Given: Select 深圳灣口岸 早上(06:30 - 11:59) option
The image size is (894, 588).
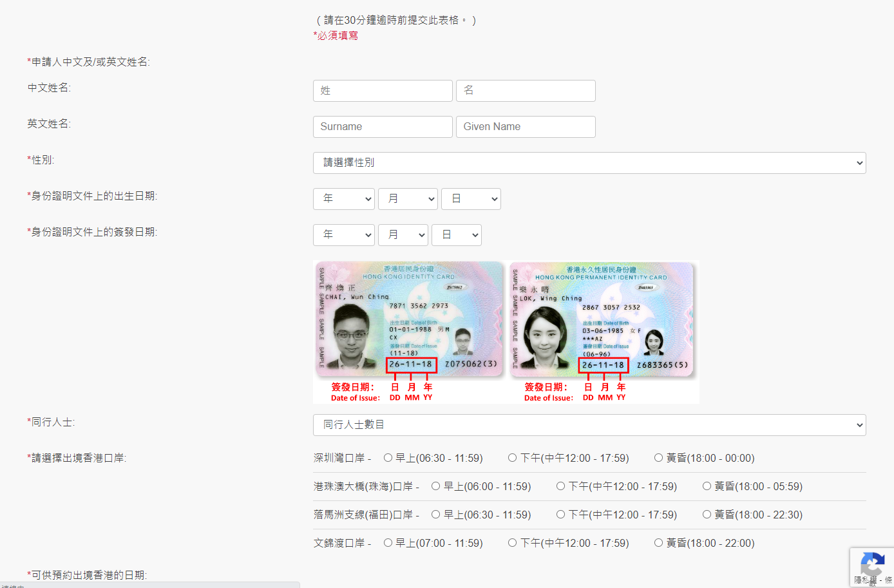Looking at the screenshot, I should point(388,458).
